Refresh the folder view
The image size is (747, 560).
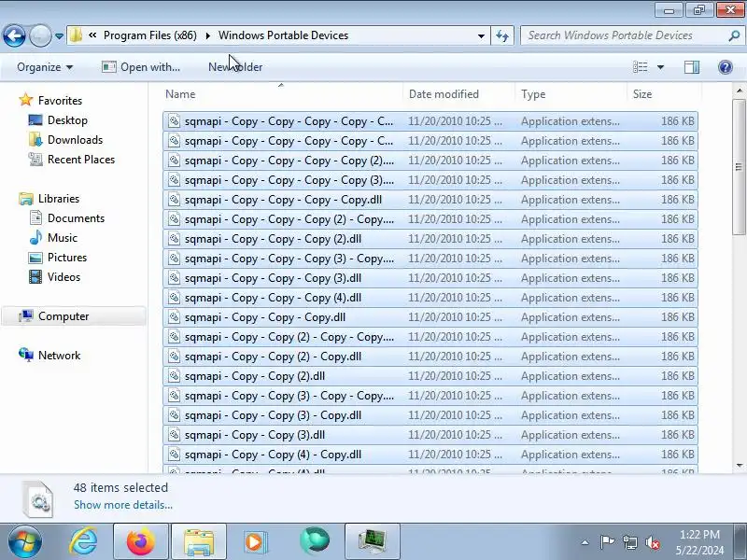pos(502,35)
